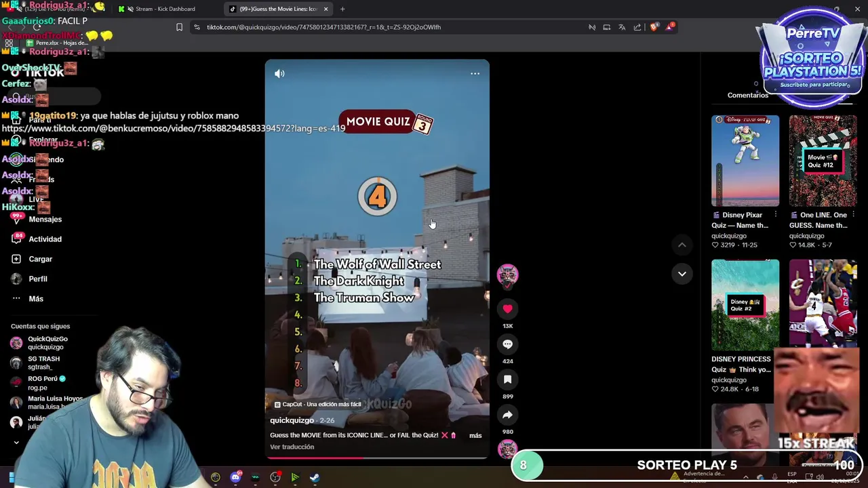The width and height of the screenshot is (868, 488).
Task: Open Actividad in the TikTok sidebar
Action: tap(45, 239)
